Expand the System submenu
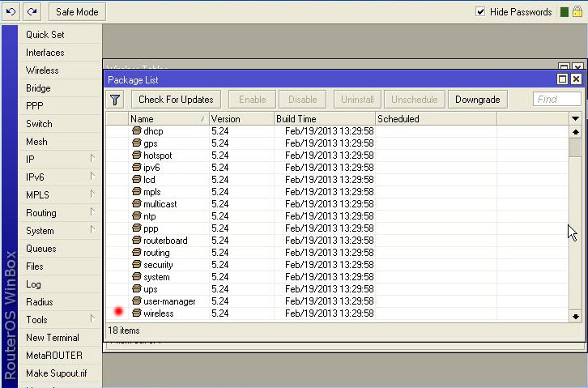This screenshot has width=588, height=388. 92,230
